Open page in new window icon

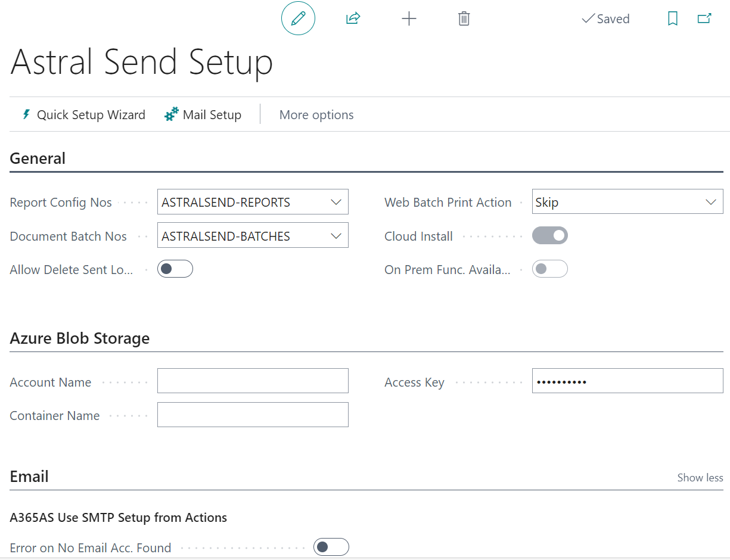(704, 19)
